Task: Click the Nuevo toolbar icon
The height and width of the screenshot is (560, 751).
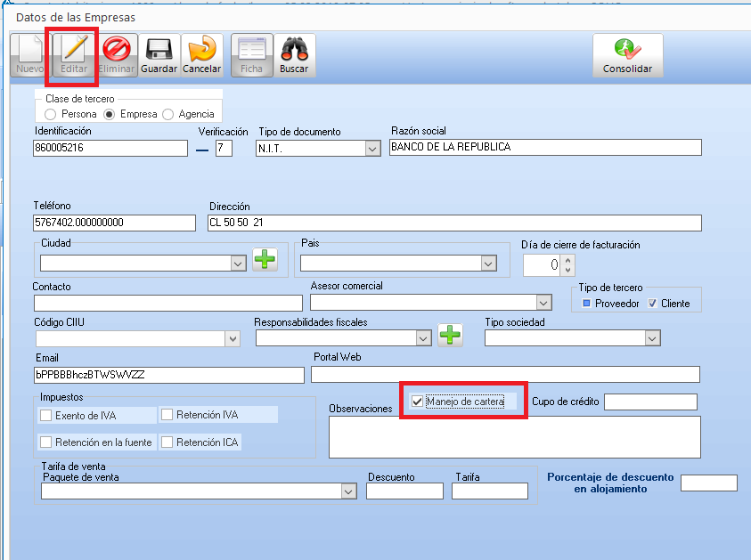Action: click(30, 55)
